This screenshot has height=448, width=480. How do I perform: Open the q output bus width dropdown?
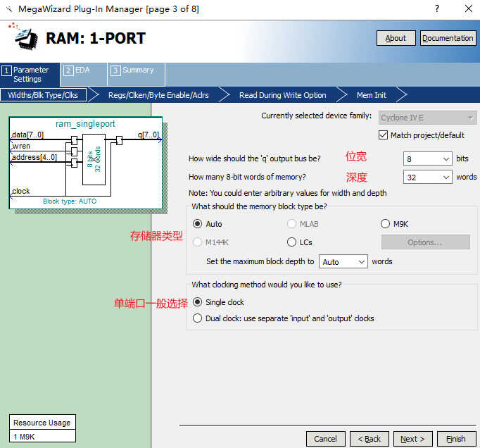click(427, 159)
